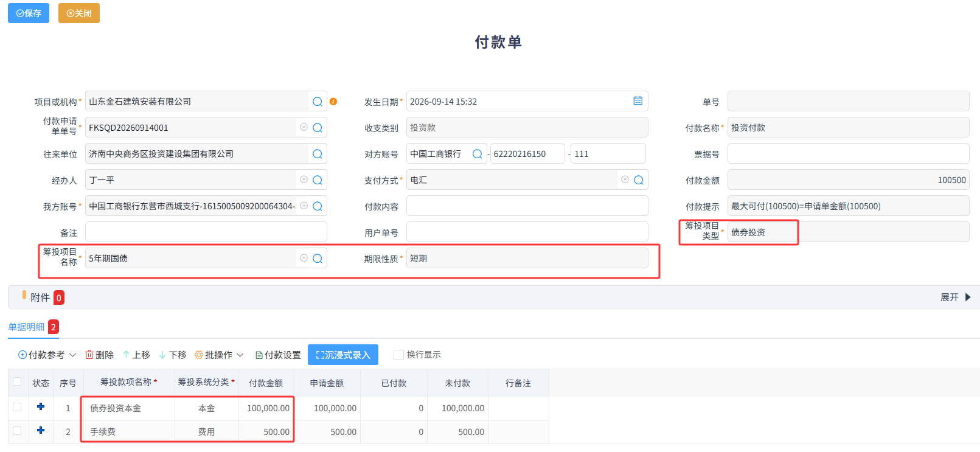
Task: Open lookup for 我方账号
Action: click(318, 206)
